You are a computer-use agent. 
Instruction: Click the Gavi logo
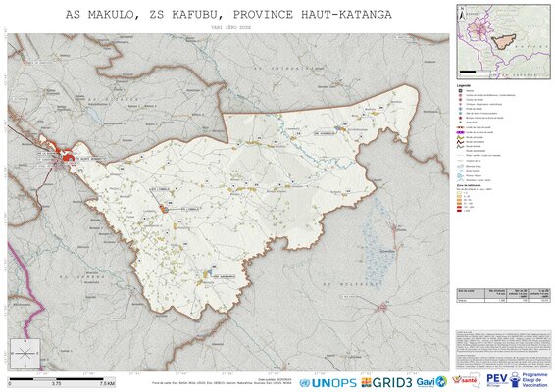(x=431, y=382)
